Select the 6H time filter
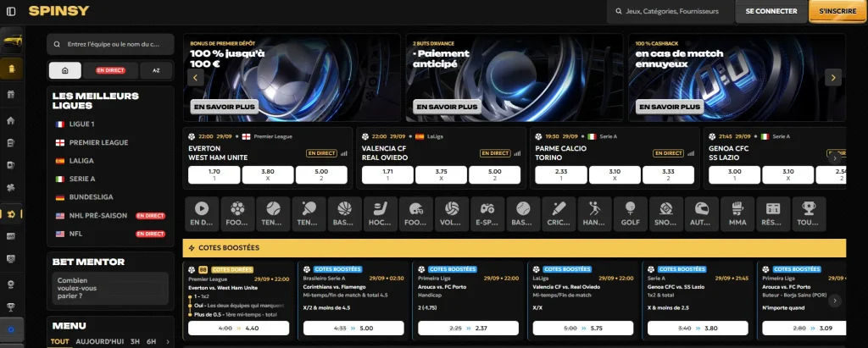 tap(151, 341)
